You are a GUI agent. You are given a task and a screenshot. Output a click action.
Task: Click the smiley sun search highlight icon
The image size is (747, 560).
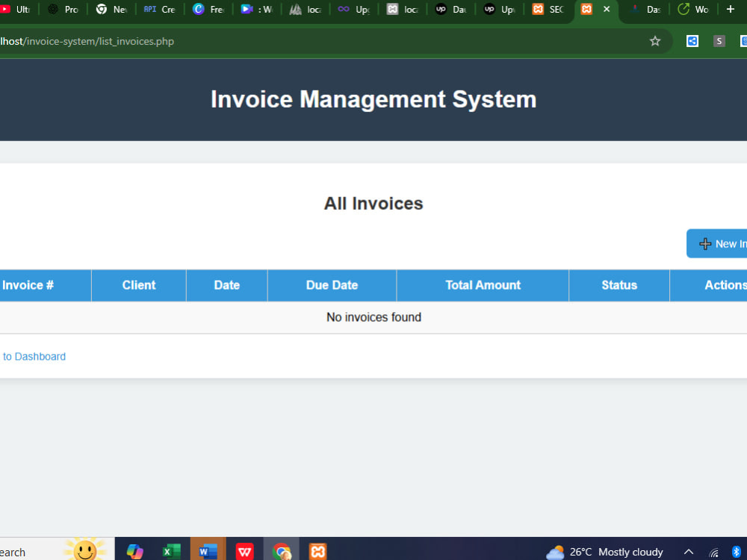(x=85, y=550)
